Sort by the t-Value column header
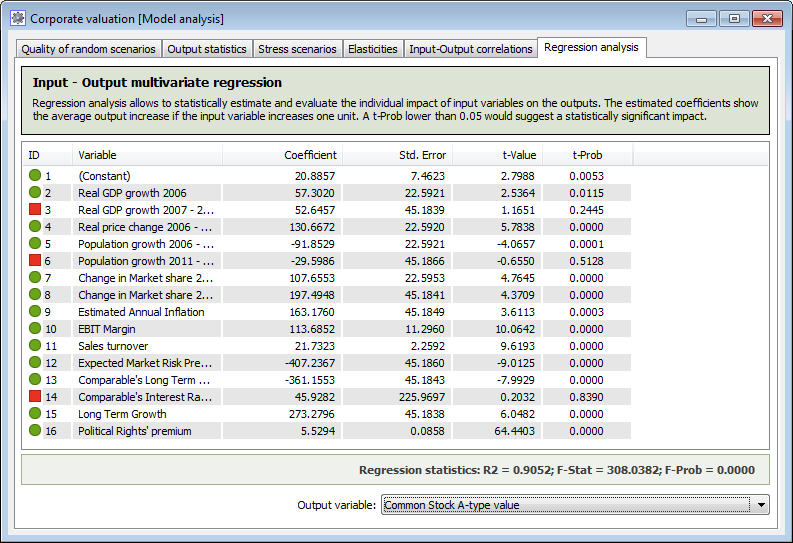Screen dimensions: 793x543 [x=498, y=155]
